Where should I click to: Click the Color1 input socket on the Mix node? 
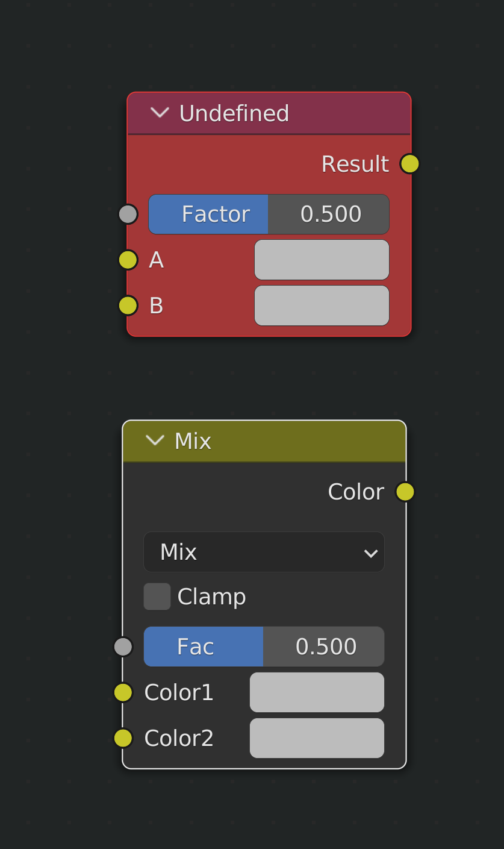click(123, 692)
